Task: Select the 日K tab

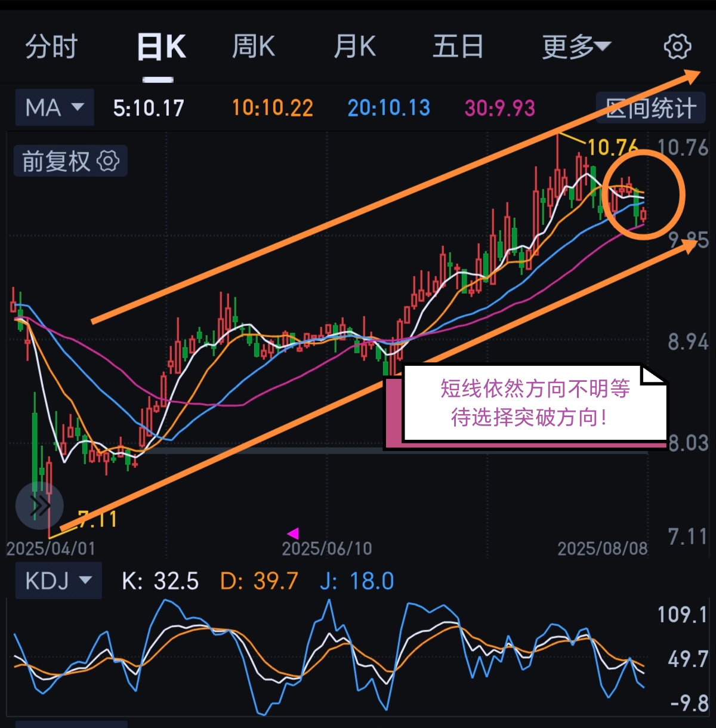Action: (161, 47)
